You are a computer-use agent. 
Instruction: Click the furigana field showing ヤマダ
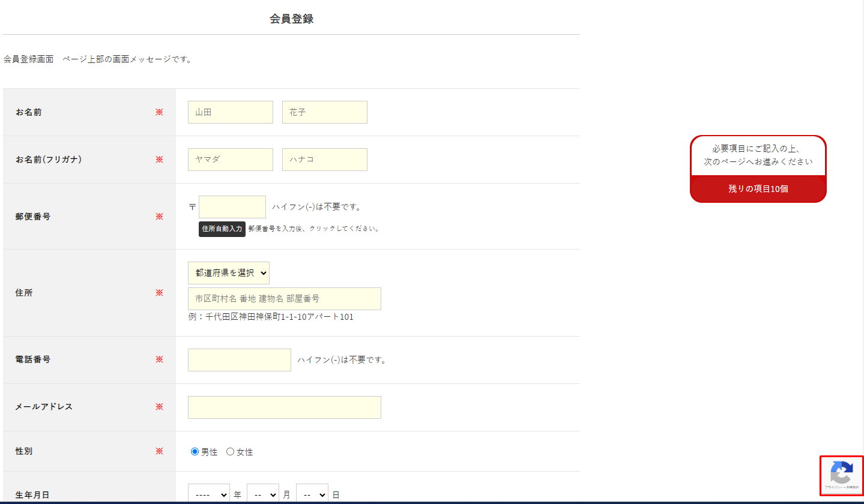(x=230, y=160)
